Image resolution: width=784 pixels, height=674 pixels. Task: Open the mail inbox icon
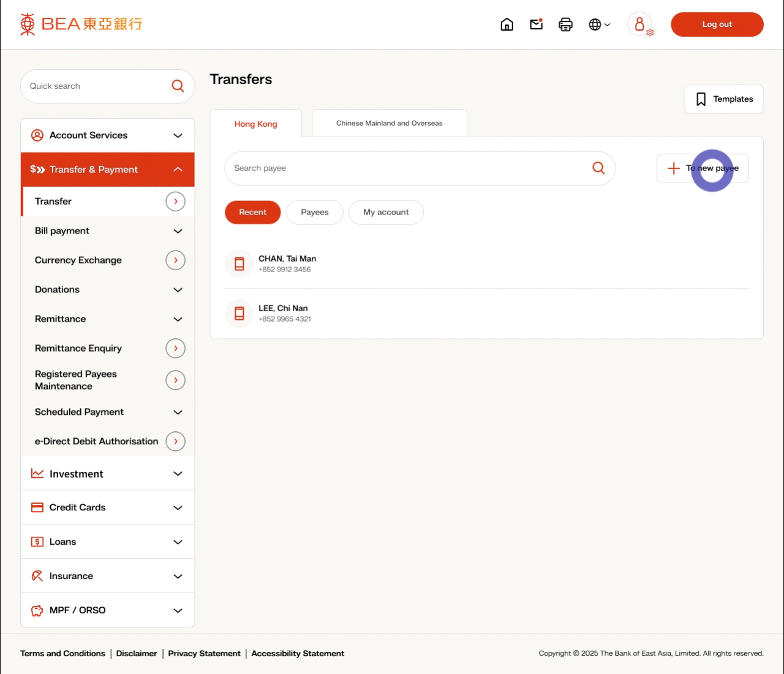(x=537, y=25)
